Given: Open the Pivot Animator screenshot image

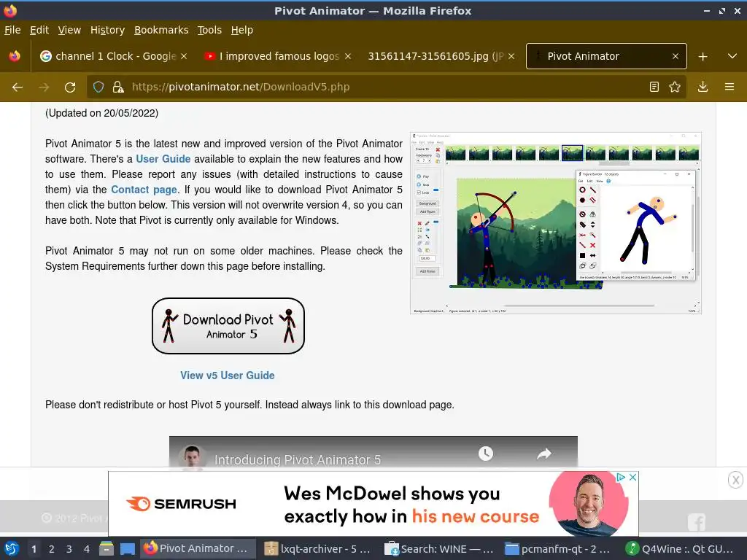Looking at the screenshot, I should 555,223.
